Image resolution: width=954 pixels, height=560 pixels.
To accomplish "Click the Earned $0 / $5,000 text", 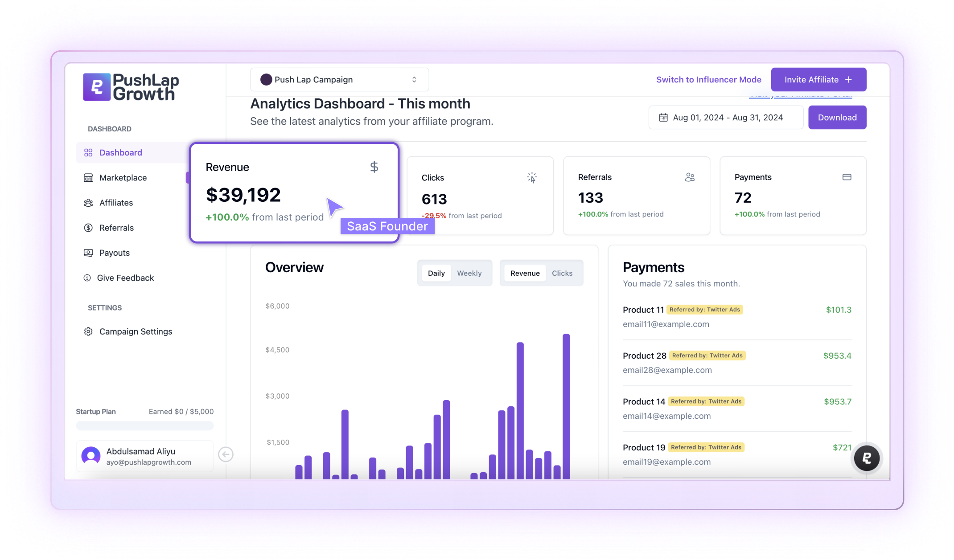I will (x=181, y=412).
